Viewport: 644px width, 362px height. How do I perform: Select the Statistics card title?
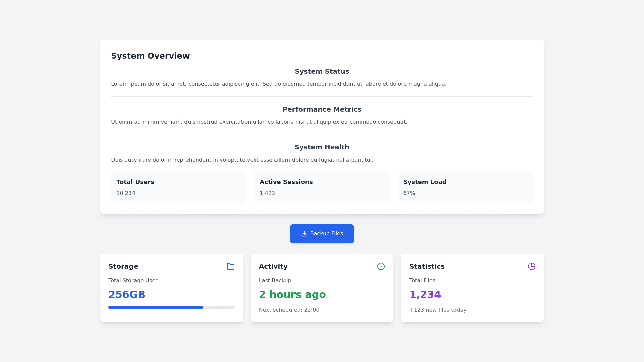point(427,266)
